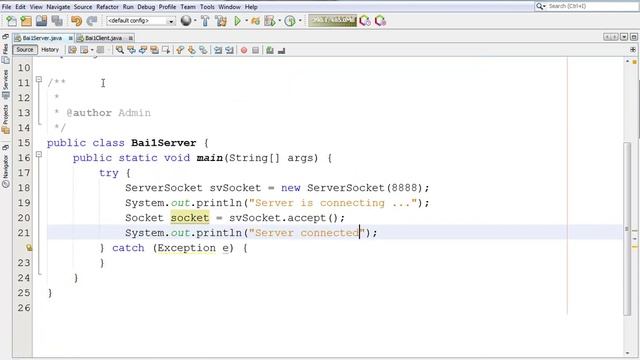Open the dropdown arrow beside Run Project

pos(247,21)
